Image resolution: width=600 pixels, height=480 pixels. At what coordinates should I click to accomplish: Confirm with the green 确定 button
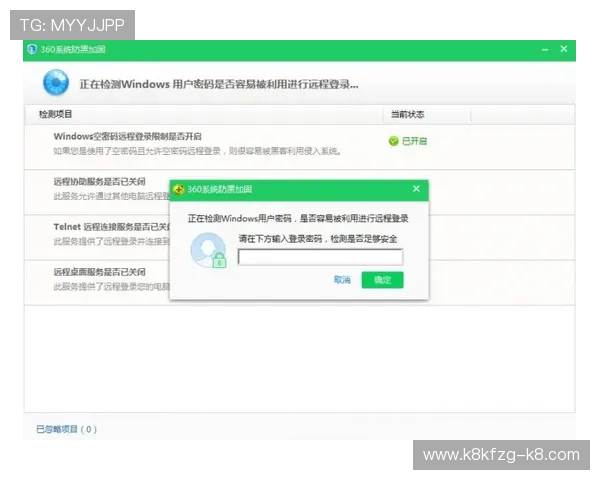(382, 280)
